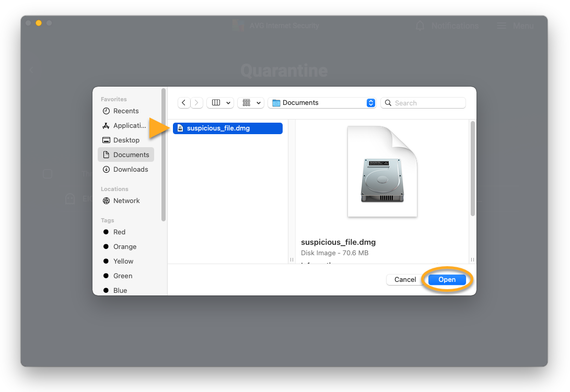The height and width of the screenshot is (392, 570).
Task: Click the hamburger menu icon in AVG
Action: 501,26
